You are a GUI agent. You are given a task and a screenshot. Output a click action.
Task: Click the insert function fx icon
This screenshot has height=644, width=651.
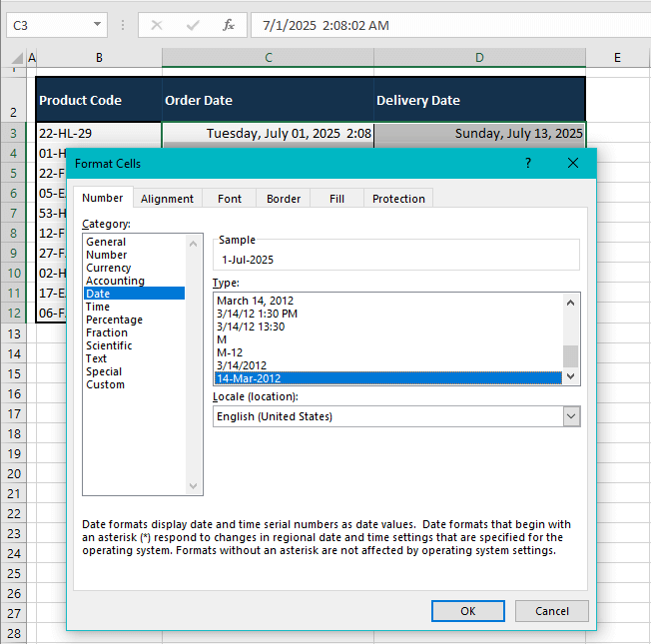click(229, 25)
